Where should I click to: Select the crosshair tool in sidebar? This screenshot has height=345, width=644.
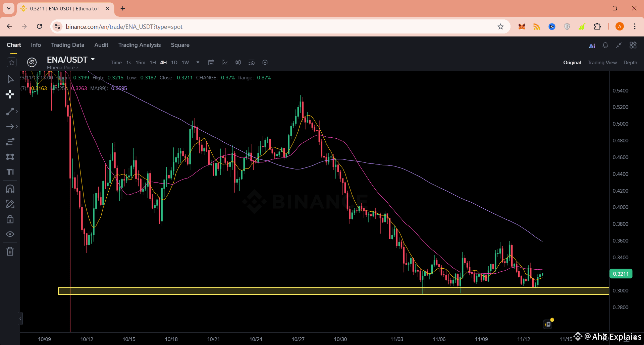(10, 94)
